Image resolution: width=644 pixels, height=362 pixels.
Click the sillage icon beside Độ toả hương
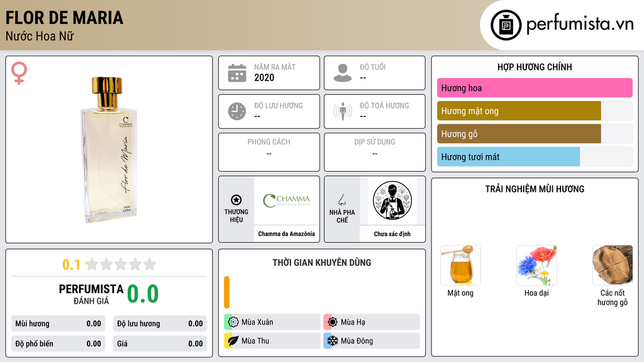343,111
